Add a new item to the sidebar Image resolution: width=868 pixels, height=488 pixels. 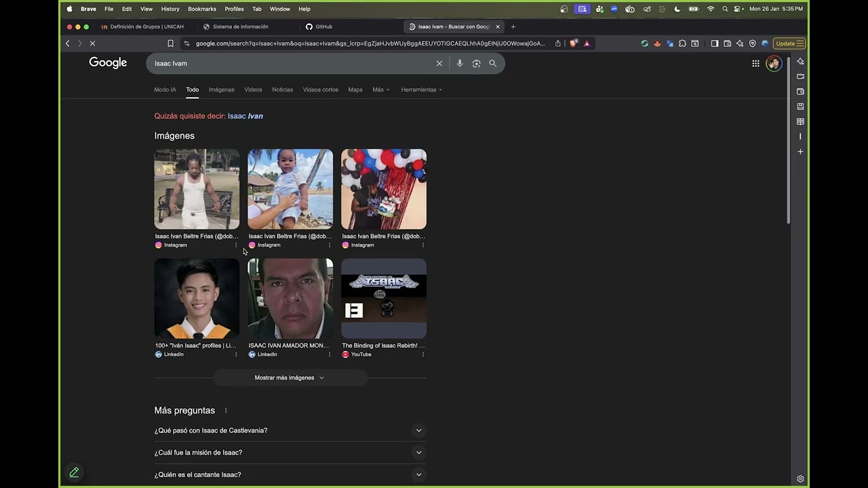[800, 152]
